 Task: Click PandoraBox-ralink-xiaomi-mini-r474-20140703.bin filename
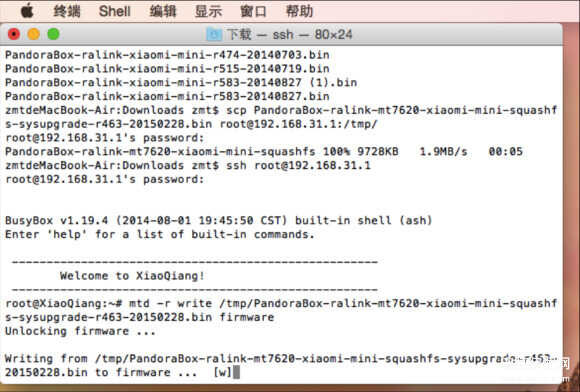tap(167, 55)
